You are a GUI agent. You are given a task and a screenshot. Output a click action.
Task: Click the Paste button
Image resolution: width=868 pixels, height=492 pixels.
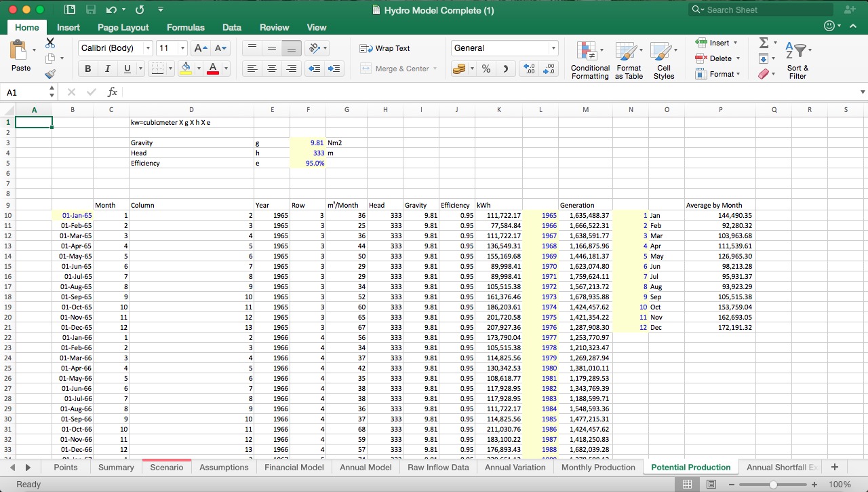point(20,58)
